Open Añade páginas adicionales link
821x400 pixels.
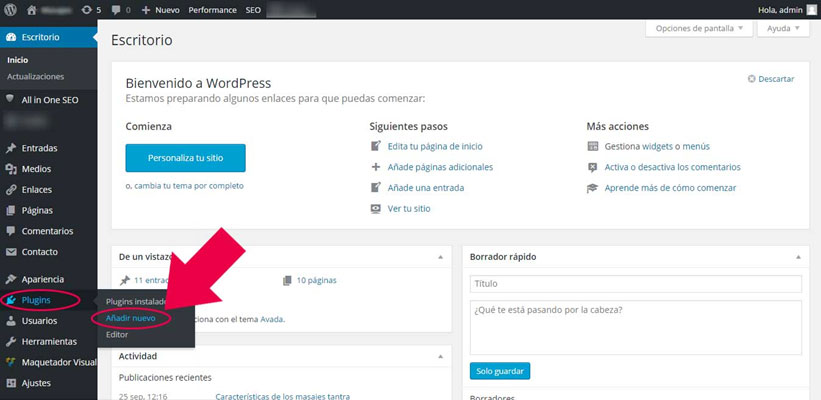(440, 167)
